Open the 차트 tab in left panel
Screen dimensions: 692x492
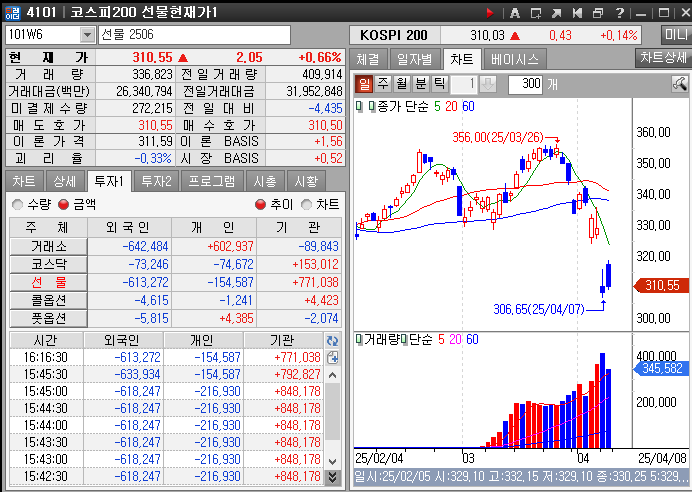tap(24, 181)
